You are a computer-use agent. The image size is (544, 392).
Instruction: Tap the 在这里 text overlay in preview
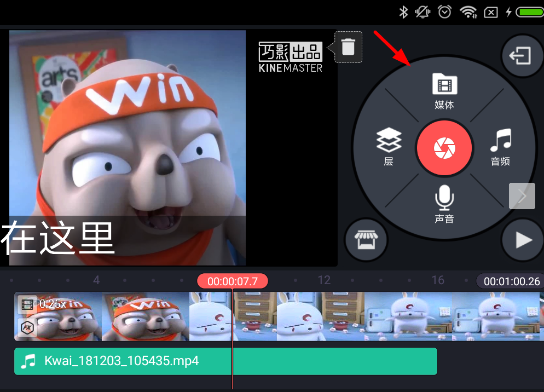(x=58, y=239)
